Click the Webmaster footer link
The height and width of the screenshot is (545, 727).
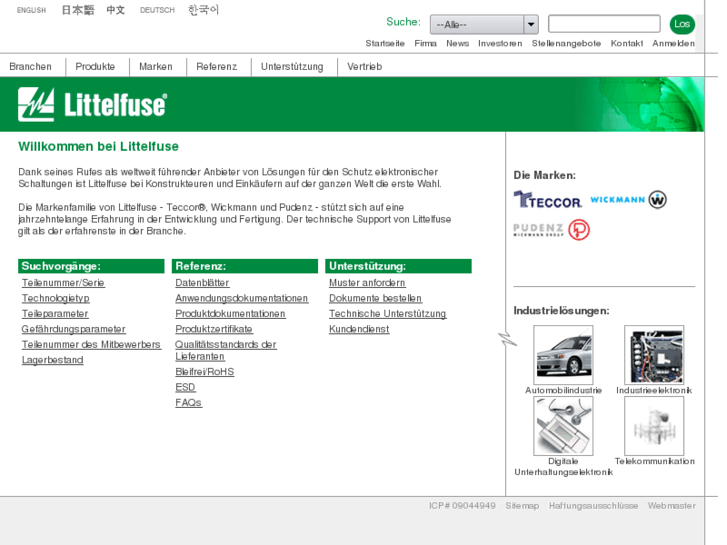coord(672,506)
